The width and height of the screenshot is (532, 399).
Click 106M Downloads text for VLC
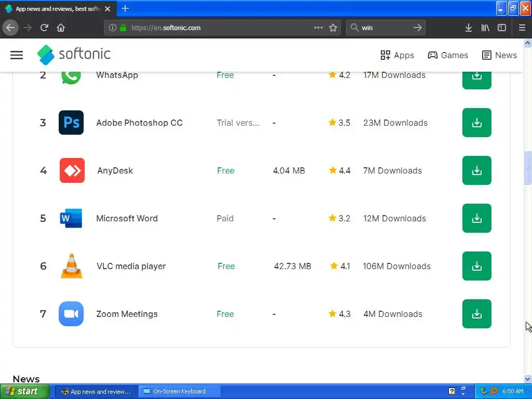tap(396, 267)
